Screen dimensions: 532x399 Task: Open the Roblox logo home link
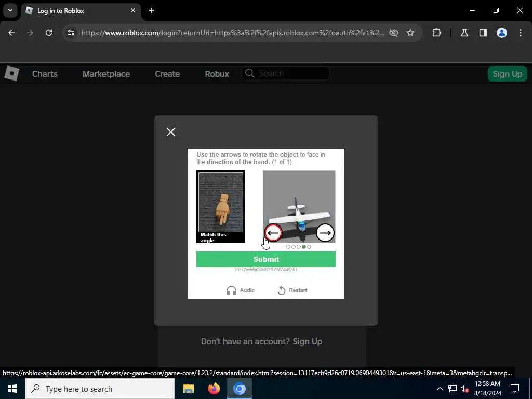(x=12, y=74)
